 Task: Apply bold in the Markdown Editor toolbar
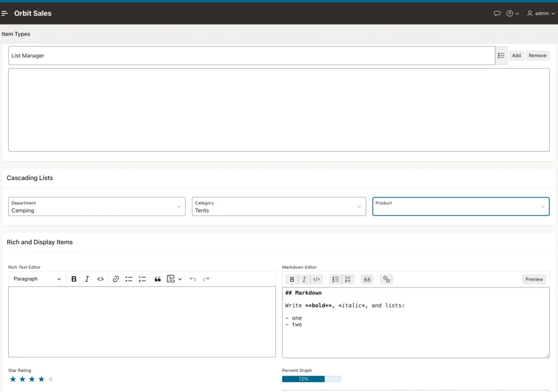coord(292,280)
